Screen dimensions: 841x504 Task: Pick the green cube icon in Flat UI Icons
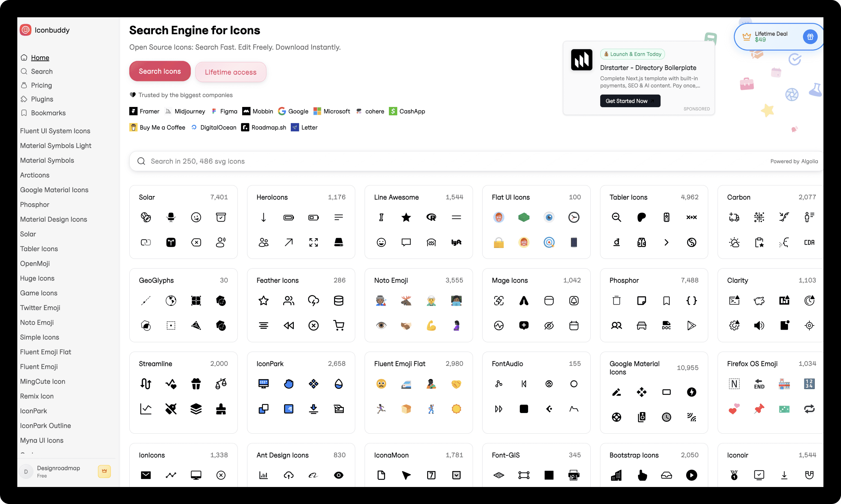click(524, 217)
